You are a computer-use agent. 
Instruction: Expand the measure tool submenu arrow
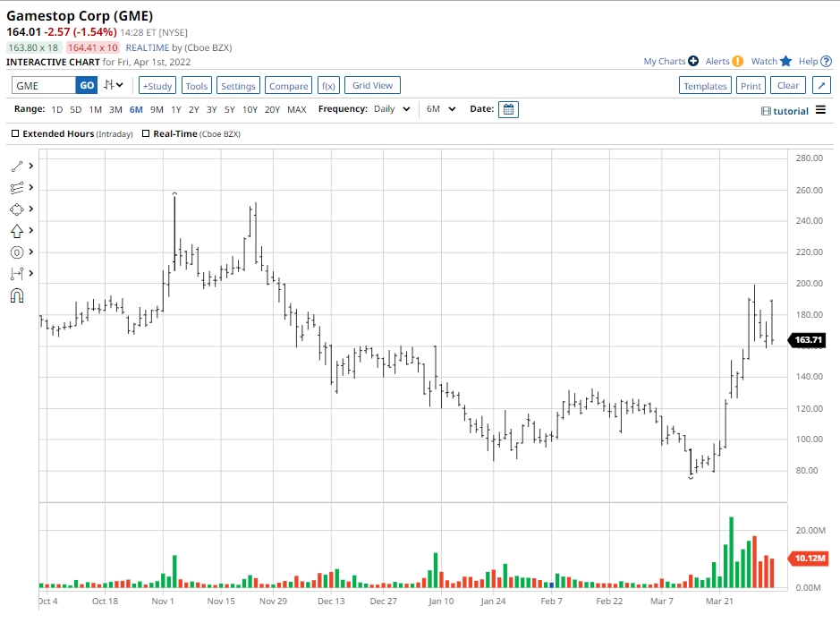click(31, 273)
